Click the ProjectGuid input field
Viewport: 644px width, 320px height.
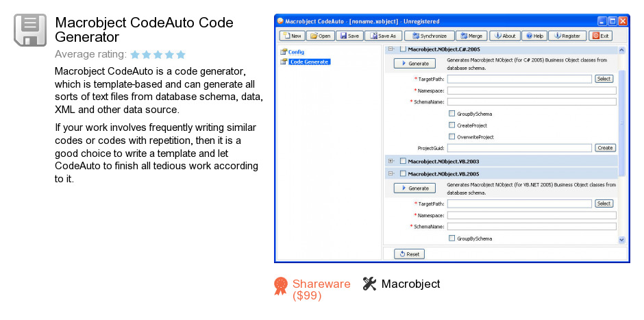click(x=519, y=148)
